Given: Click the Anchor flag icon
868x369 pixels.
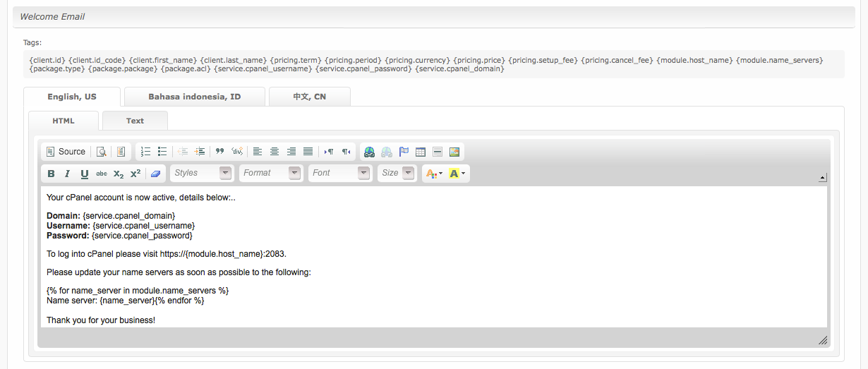Looking at the screenshot, I should (x=404, y=152).
